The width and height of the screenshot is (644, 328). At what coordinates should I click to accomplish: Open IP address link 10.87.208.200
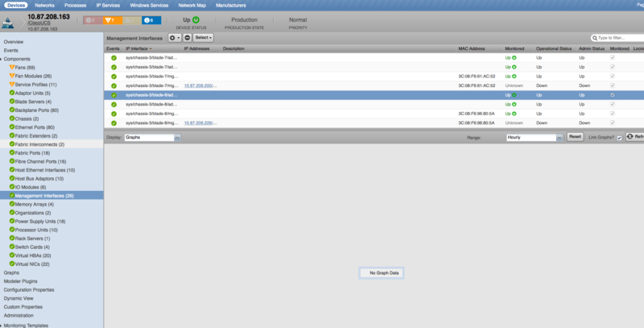(200, 85)
